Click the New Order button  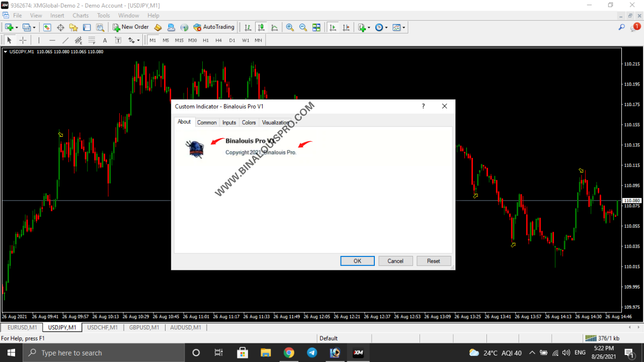pyautogui.click(x=130, y=27)
